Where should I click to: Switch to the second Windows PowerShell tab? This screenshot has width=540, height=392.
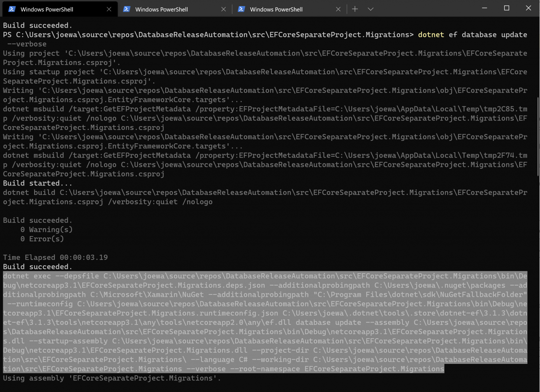click(x=161, y=9)
